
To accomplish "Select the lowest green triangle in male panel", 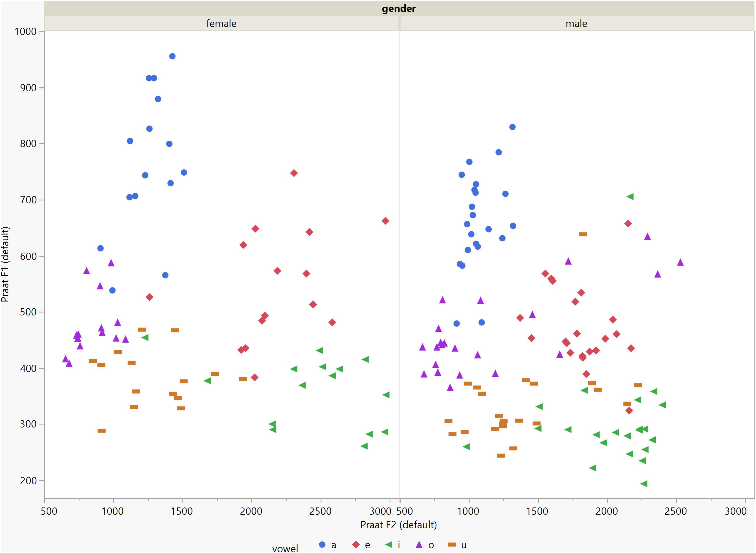I will 644,484.
